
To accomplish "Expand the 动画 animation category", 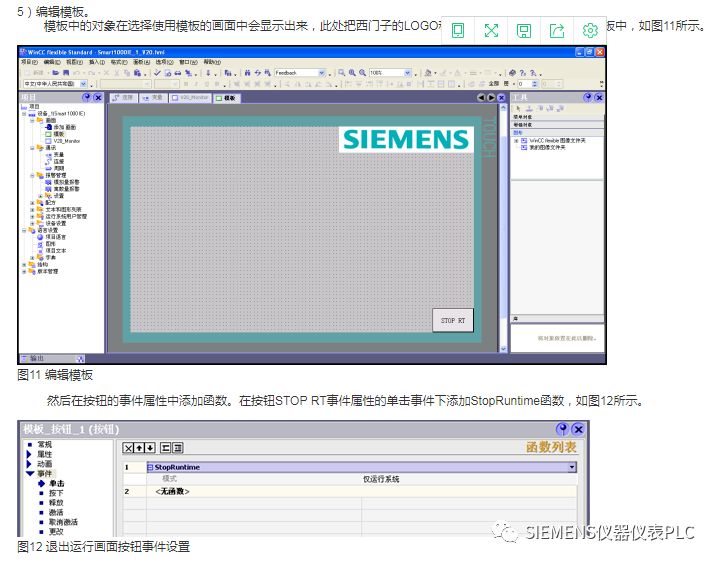I will [x=29, y=464].
